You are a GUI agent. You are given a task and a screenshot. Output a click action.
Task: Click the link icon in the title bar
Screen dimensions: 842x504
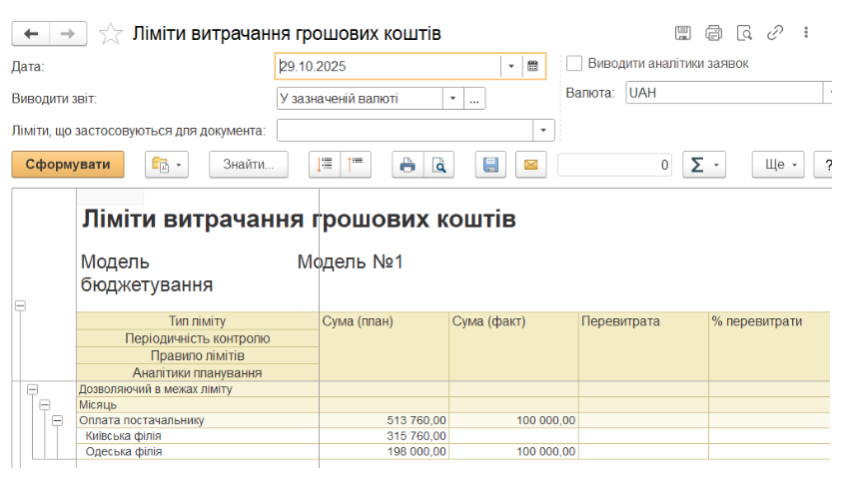[x=775, y=33]
